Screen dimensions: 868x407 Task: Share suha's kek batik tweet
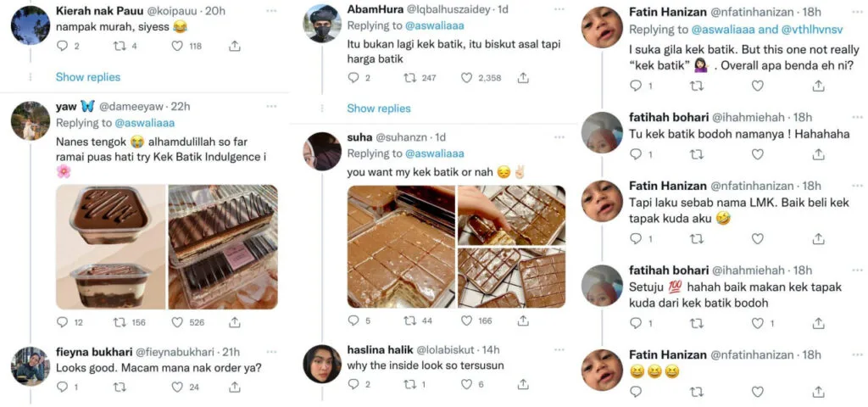click(x=523, y=321)
